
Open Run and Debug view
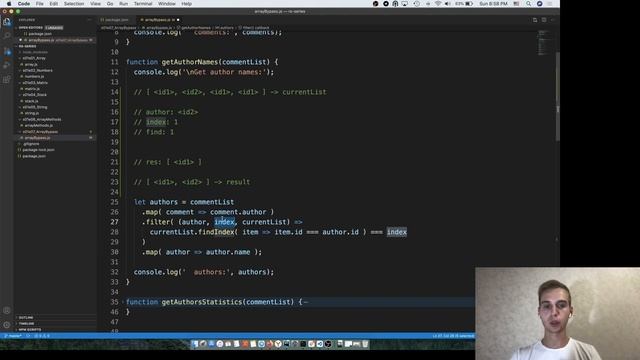coord(7,65)
